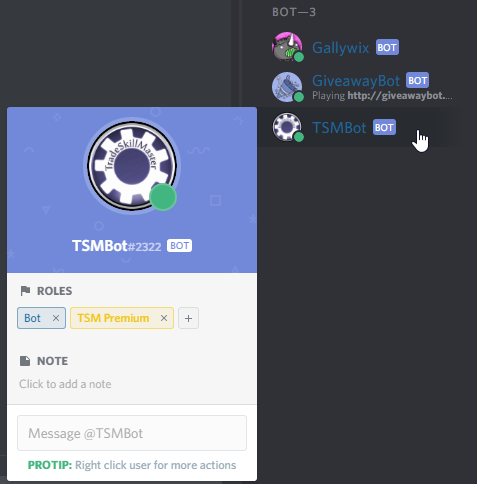Click the large TradeSkillMaster gear avatar
The height and width of the screenshot is (484, 477).
point(132,166)
